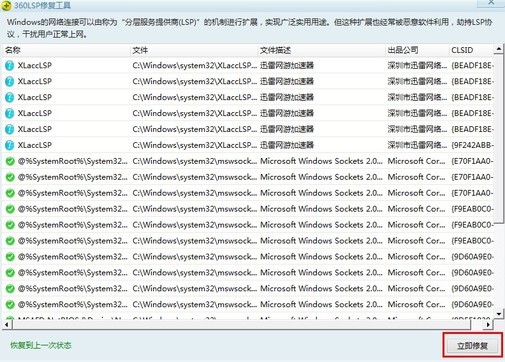The image size is (505, 362).
Task: Click the vertical scrollbar thumb
Action: (499, 138)
